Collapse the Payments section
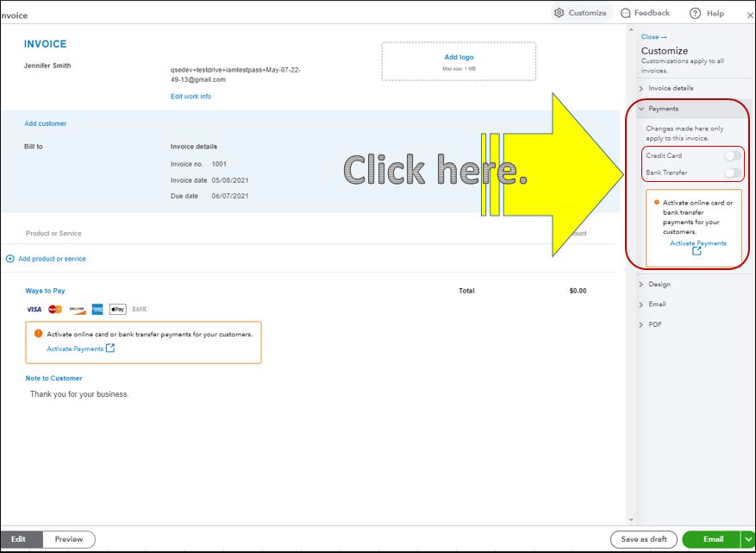The width and height of the screenshot is (756, 553). click(693, 109)
